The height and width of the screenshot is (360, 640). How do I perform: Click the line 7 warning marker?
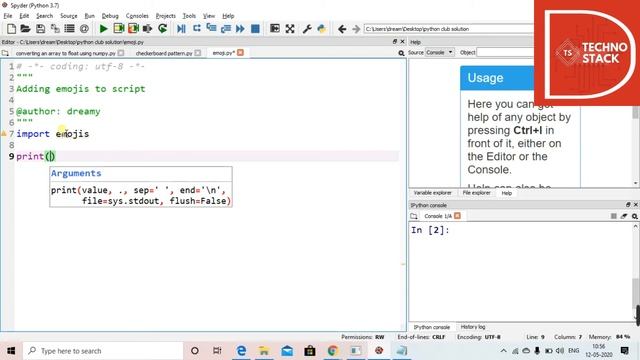coord(4,133)
